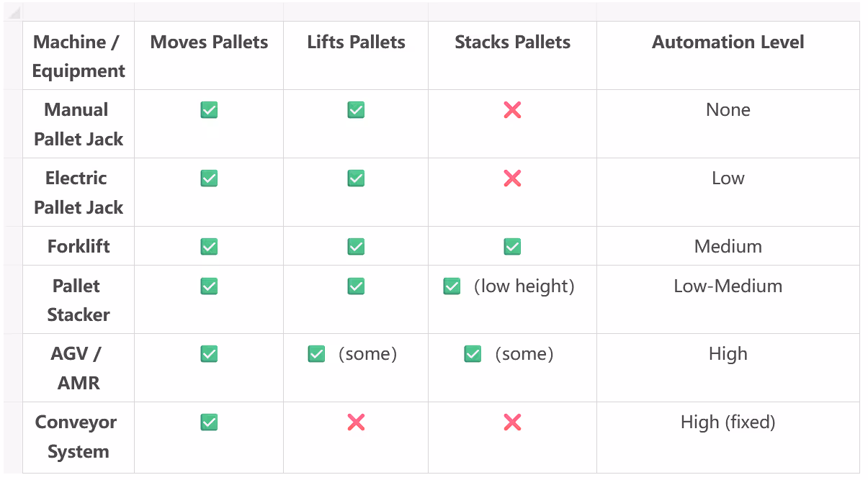The width and height of the screenshot is (868, 480).
Task: Click the green check for AGV / AMR Stacks Pallets
Action: point(473,354)
